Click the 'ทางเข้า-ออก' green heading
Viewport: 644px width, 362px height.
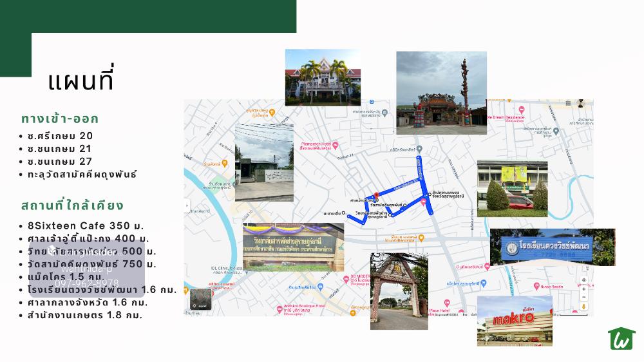point(60,119)
